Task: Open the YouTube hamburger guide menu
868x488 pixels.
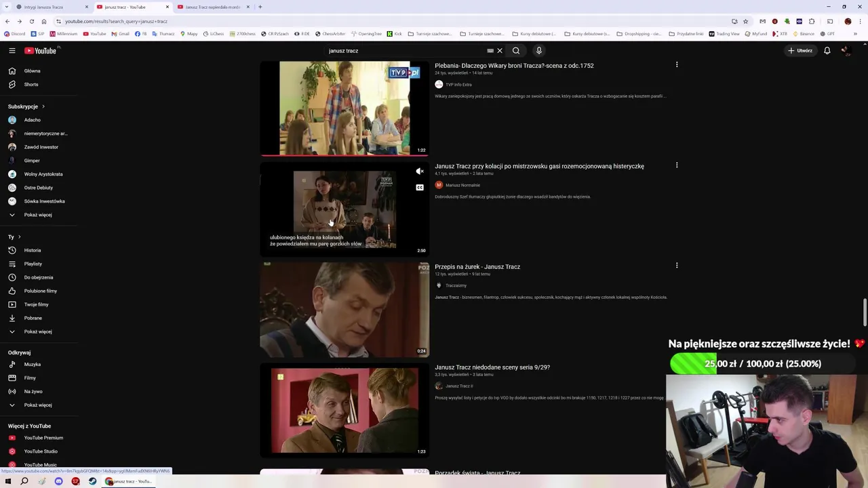Action: point(12,51)
